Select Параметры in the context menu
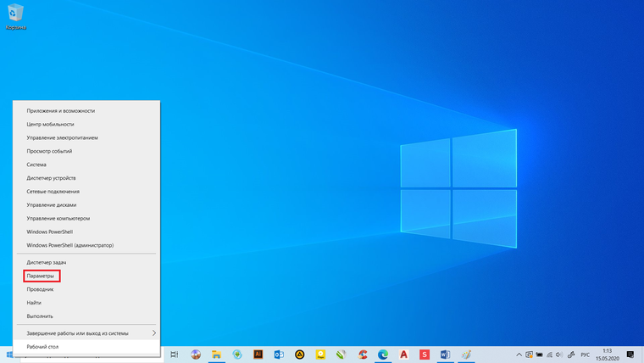The width and height of the screenshot is (644, 363). (x=41, y=276)
